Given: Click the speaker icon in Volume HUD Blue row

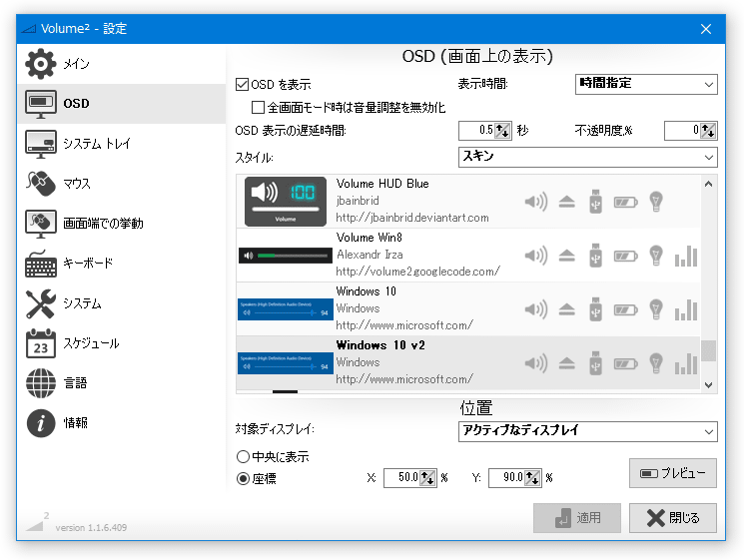Looking at the screenshot, I should (x=536, y=202).
